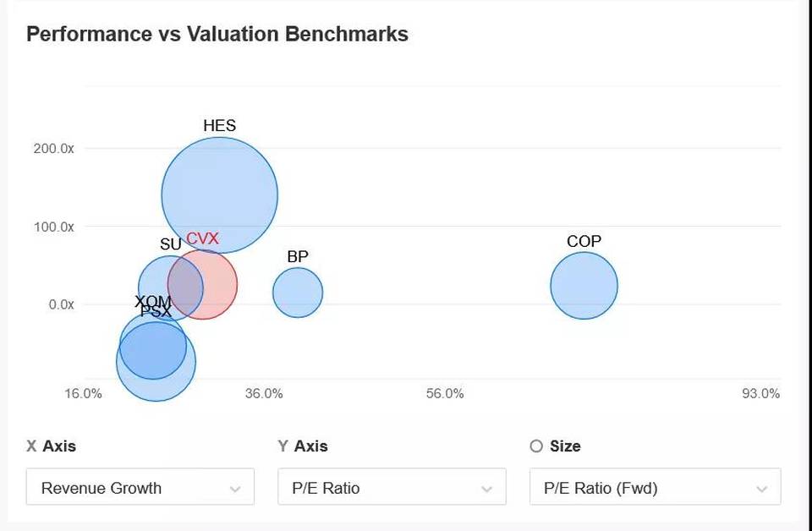
Task: Click the COP ticker label
Action: 584,241
